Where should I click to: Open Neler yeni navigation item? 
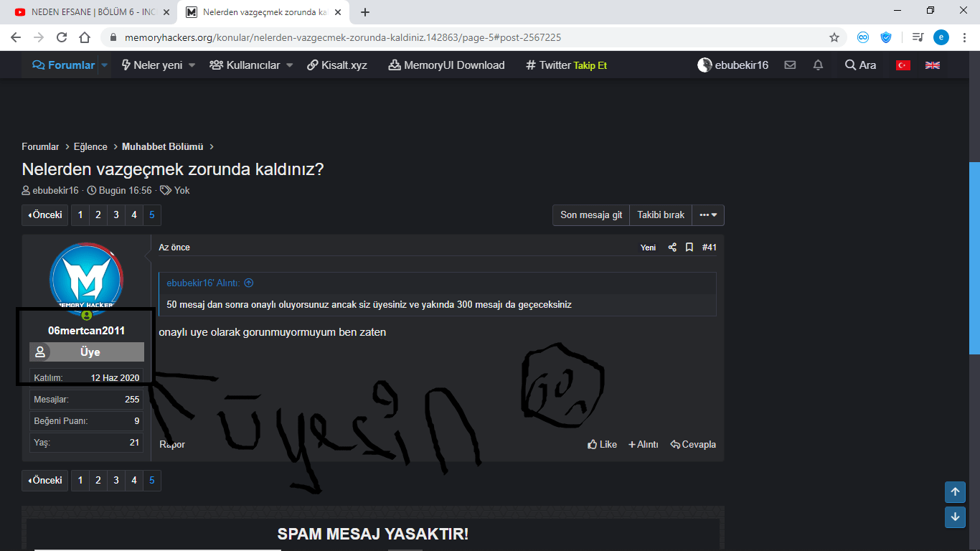click(151, 65)
